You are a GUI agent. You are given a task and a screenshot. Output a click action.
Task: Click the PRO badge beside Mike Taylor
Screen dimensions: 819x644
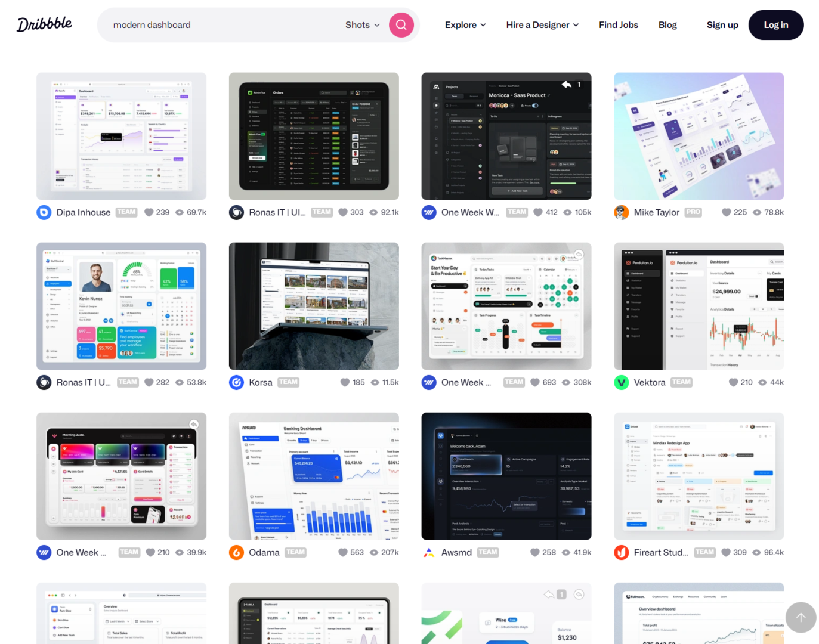pyautogui.click(x=693, y=212)
